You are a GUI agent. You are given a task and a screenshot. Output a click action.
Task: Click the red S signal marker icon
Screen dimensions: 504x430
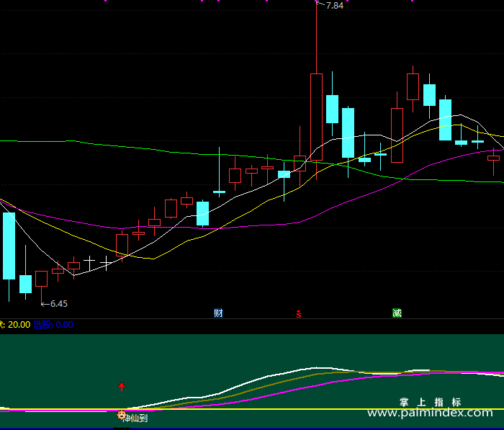click(299, 313)
